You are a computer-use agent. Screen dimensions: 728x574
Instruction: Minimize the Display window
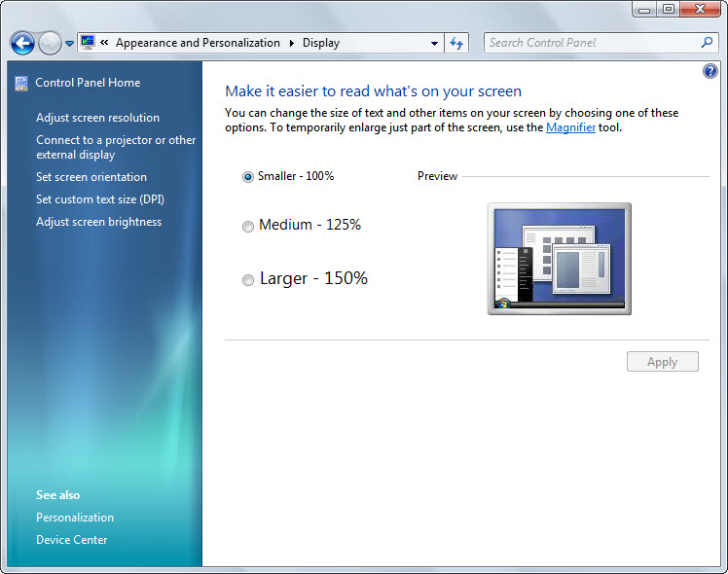[644, 10]
